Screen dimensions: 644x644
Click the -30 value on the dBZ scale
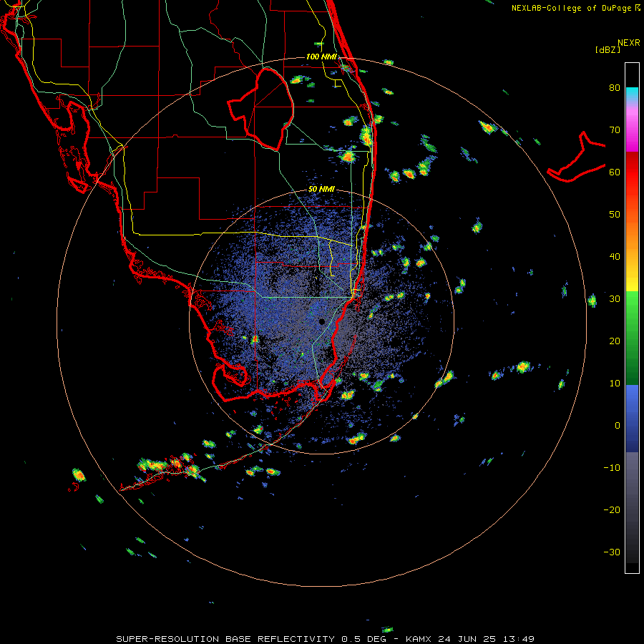point(612,552)
